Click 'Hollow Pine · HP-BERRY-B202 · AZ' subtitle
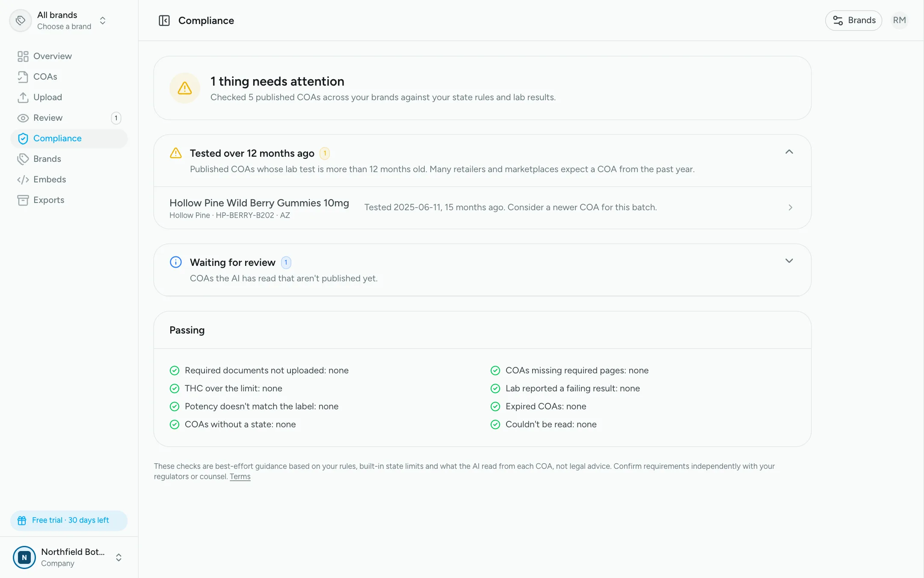Viewport: 924px width, 578px height. click(x=230, y=215)
